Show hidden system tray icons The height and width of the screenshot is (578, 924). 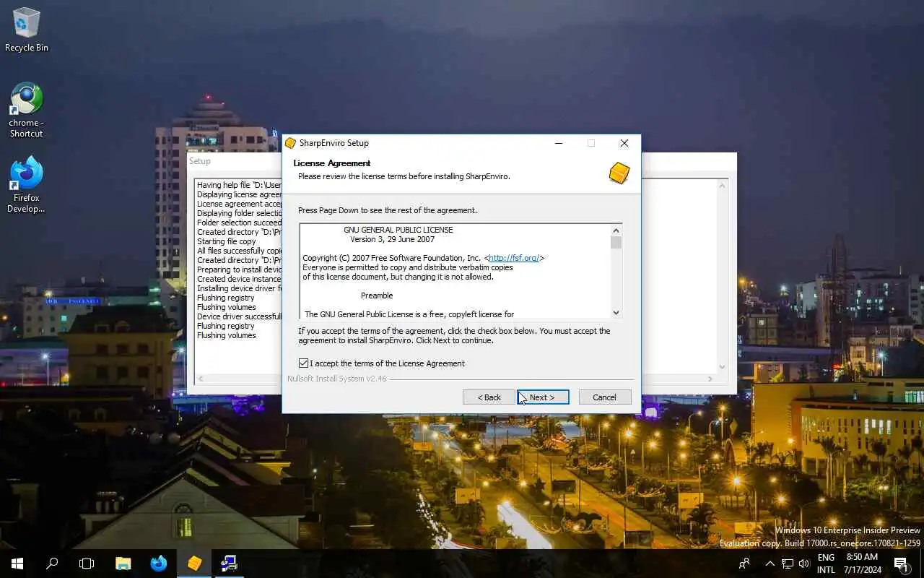click(770, 564)
